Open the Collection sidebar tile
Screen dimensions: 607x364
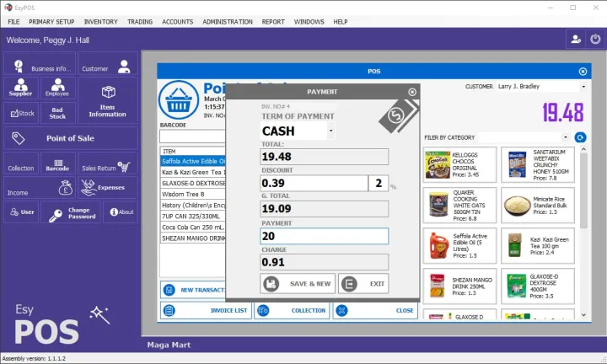(21, 163)
